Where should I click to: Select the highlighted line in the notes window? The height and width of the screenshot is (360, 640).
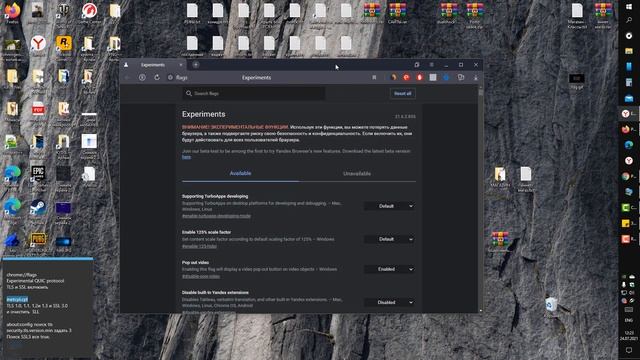click(x=17, y=299)
